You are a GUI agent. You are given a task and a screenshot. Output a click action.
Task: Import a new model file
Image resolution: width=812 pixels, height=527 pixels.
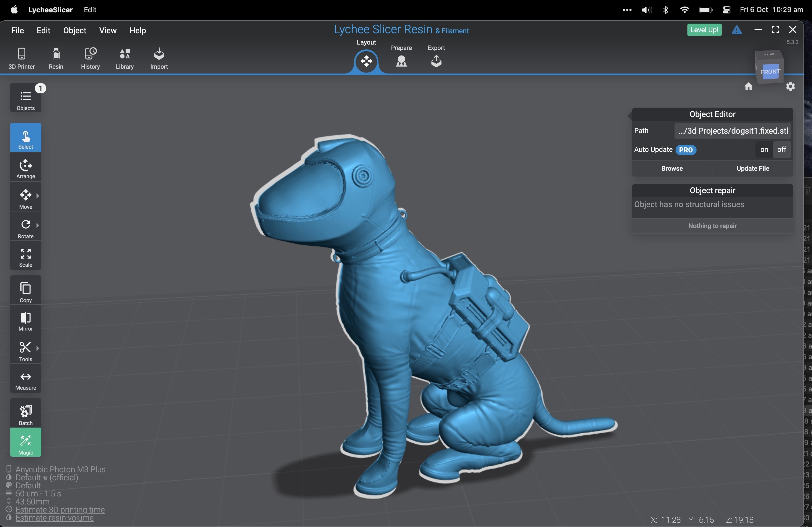(159, 59)
